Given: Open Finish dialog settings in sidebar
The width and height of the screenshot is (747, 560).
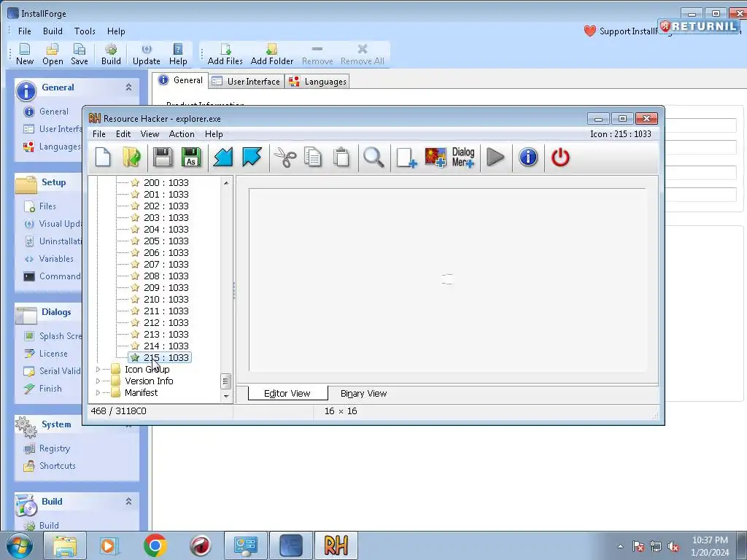Looking at the screenshot, I should click(x=50, y=389).
